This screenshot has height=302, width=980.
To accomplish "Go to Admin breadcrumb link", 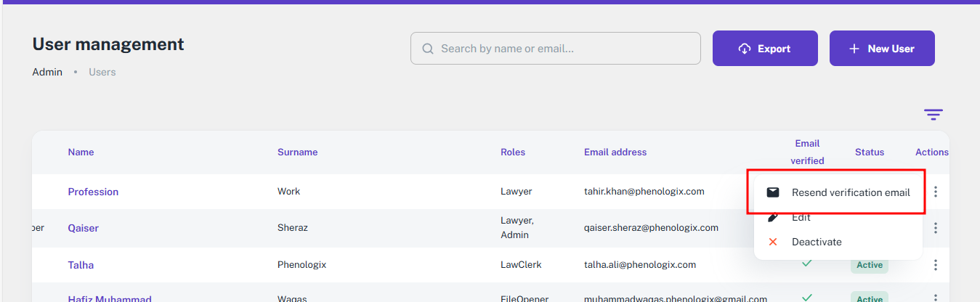I will click(x=47, y=72).
